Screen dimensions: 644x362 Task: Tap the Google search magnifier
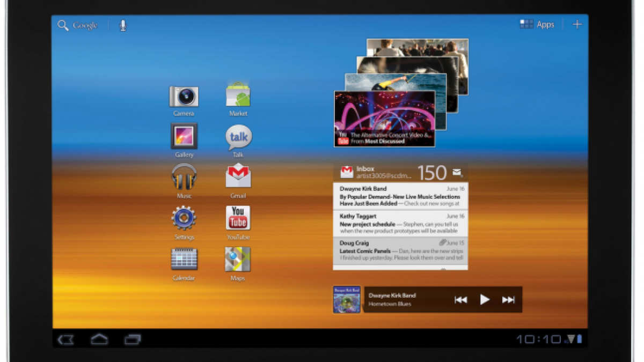pyautogui.click(x=63, y=25)
